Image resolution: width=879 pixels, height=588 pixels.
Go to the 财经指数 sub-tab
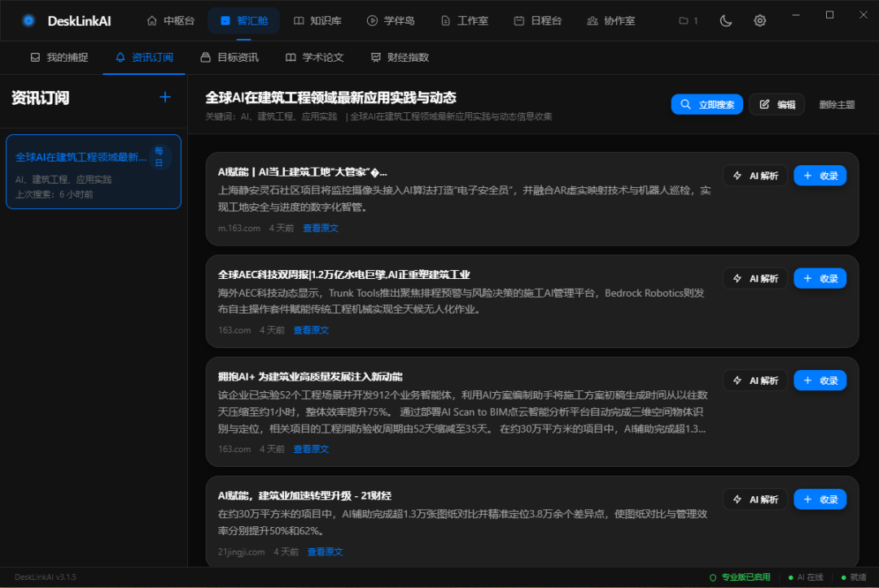tap(400, 57)
